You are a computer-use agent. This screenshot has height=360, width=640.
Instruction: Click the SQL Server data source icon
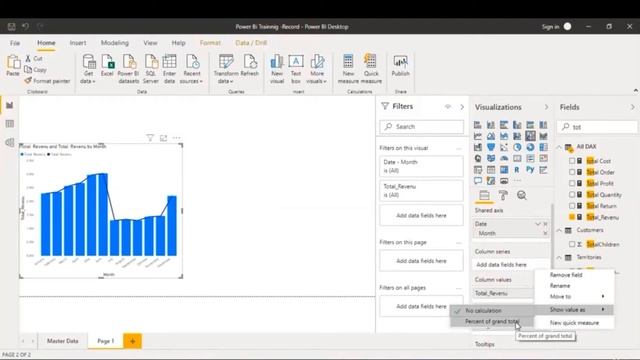pyautogui.click(x=151, y=62)
